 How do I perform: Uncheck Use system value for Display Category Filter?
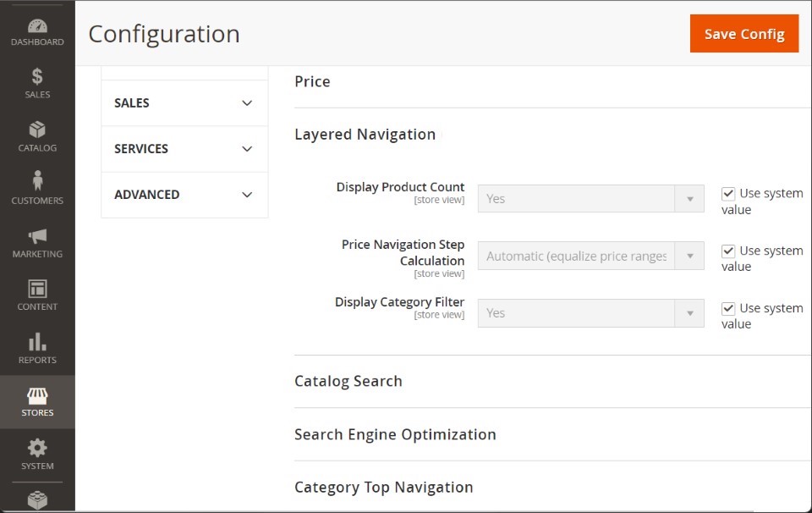(728, 309)
